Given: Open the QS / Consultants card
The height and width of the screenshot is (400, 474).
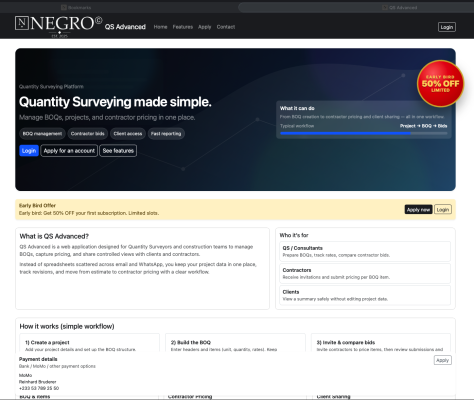Looking at the screenshot, I should [365, 251].
